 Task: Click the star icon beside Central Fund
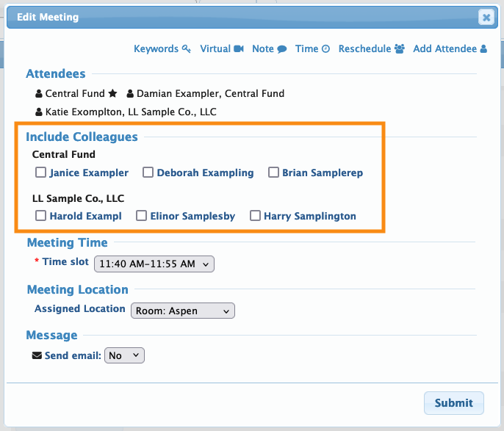coord(112,93)
